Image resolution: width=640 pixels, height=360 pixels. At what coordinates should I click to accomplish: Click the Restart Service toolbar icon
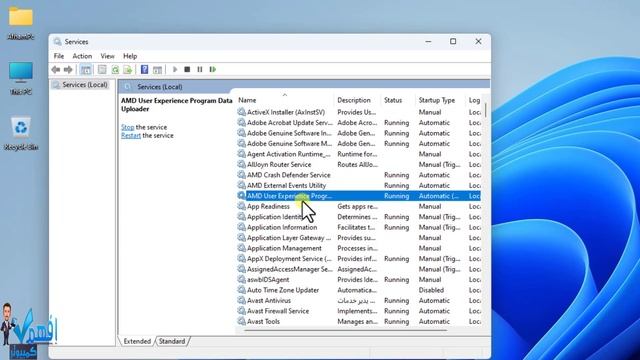[213, 69]
